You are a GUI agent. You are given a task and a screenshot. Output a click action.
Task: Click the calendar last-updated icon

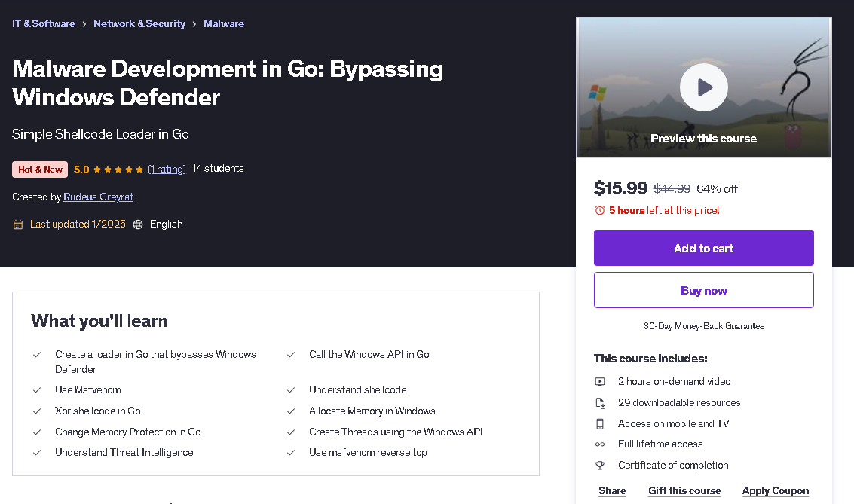[x=18, y=225]
